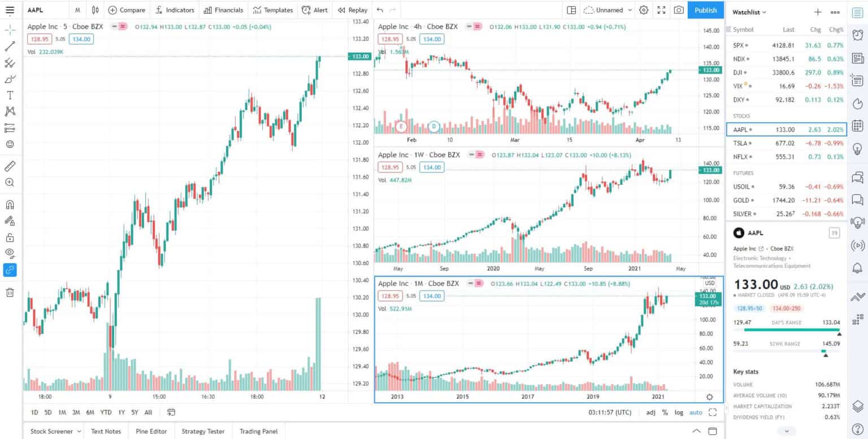Image resolution: width=868 pixels, height=439 pixels.
Task: Open the Strategy Tester panel
Action: (x=203, y=431)
